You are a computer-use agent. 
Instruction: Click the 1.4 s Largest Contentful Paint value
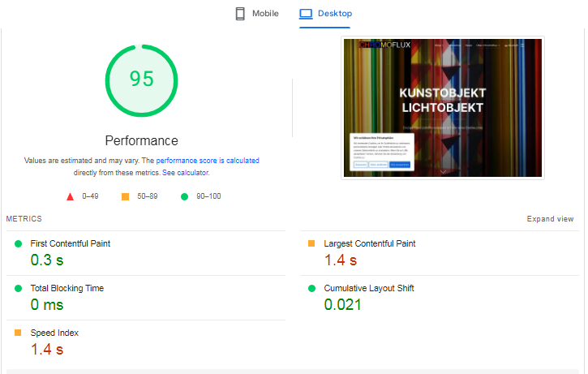(340, 260)
